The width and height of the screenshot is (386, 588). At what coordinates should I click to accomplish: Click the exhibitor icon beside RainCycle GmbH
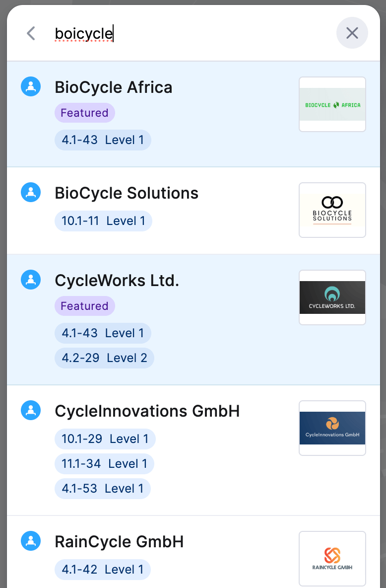tap(31, 541)
